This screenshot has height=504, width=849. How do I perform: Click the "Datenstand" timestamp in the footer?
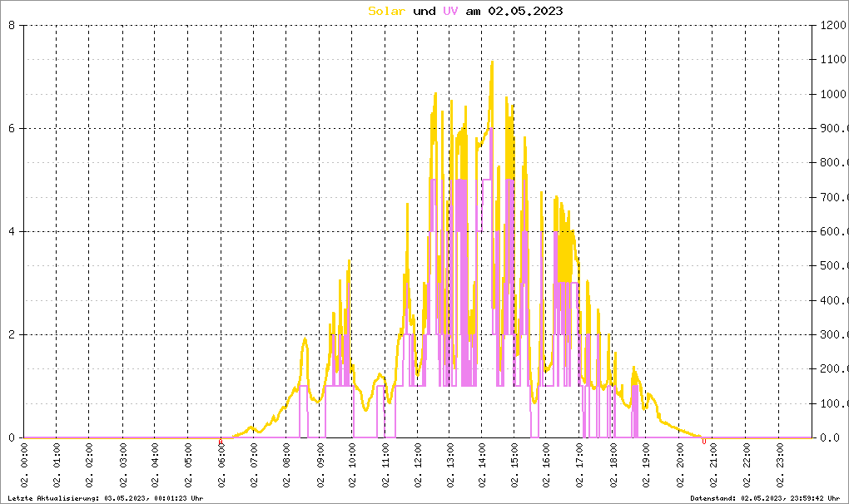[765, 498]
